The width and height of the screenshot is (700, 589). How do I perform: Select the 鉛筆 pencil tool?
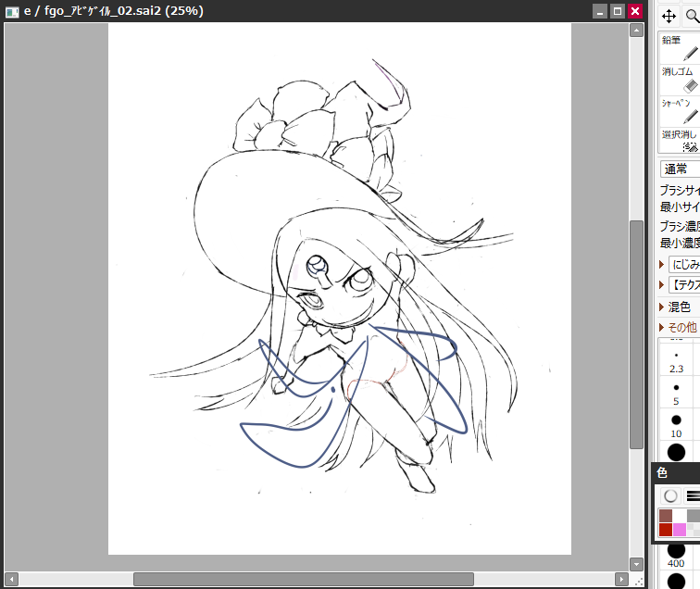pyautogui.click(x=680, y=48)
